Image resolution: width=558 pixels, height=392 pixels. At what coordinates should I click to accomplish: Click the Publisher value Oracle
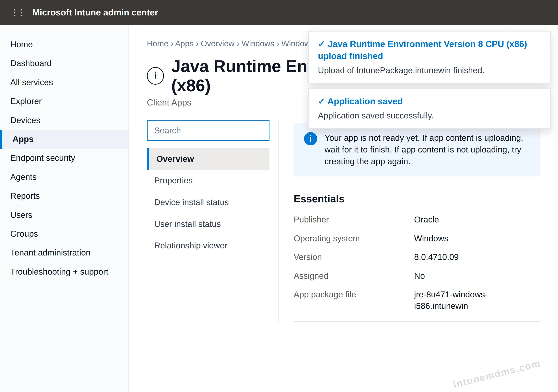click(x=426, y=219)
